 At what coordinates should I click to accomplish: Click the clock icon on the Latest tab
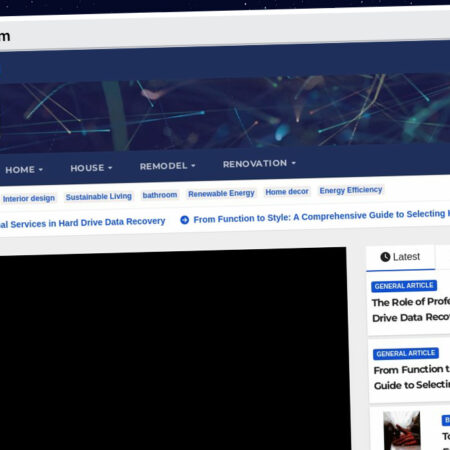(x=385, y=257)
